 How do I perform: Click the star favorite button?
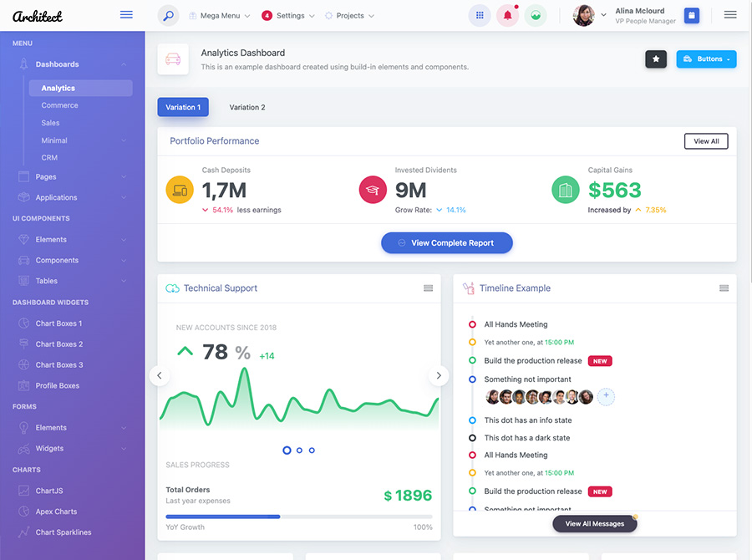(656, 59)
